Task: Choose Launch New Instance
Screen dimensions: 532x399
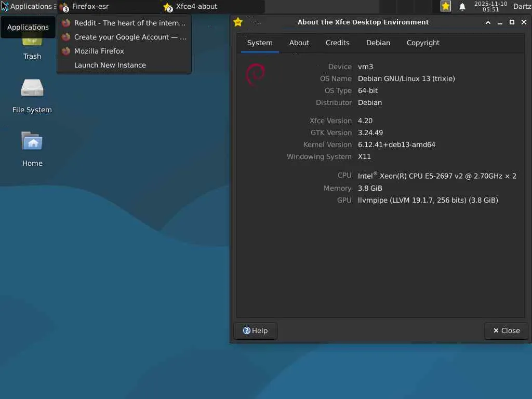Action: pos(124,65)
